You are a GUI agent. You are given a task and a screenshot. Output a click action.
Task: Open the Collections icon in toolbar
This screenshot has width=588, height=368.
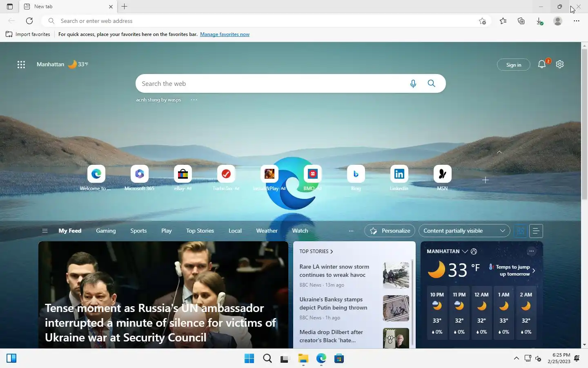(x=521, y=21)
